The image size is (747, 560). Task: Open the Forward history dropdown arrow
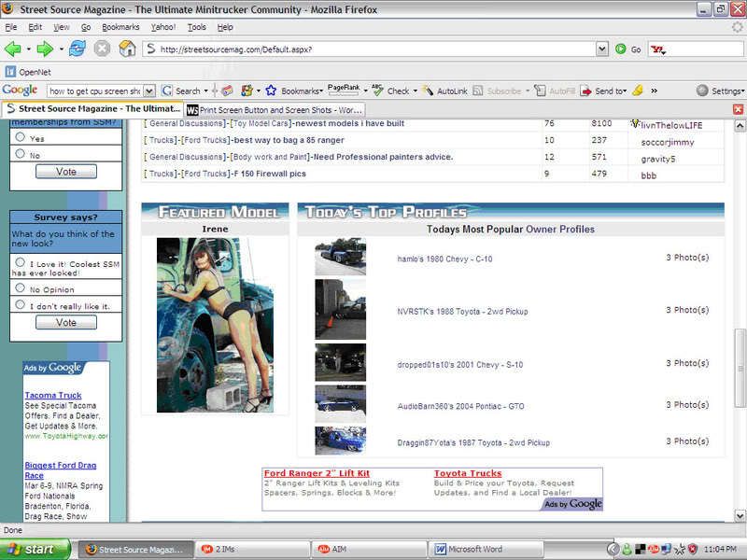(61, 49)
